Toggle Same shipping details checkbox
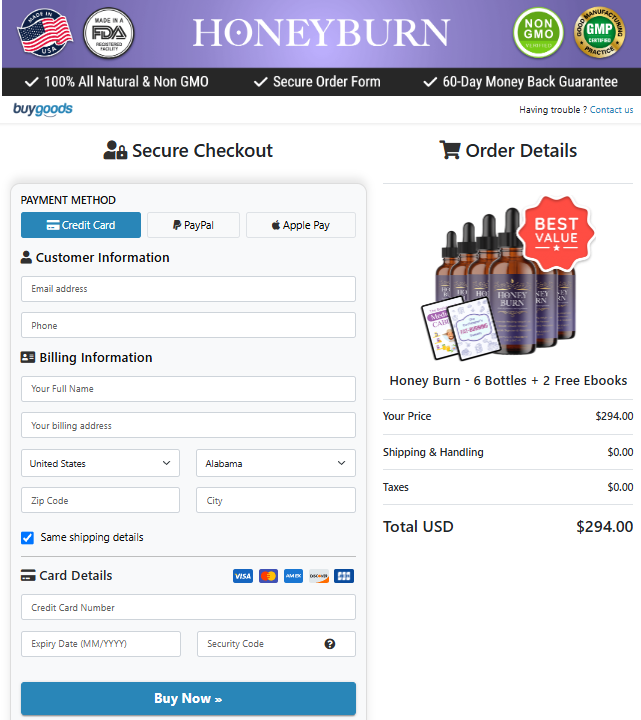The width and height of the screenshot is (641, 720). (28, 538)
